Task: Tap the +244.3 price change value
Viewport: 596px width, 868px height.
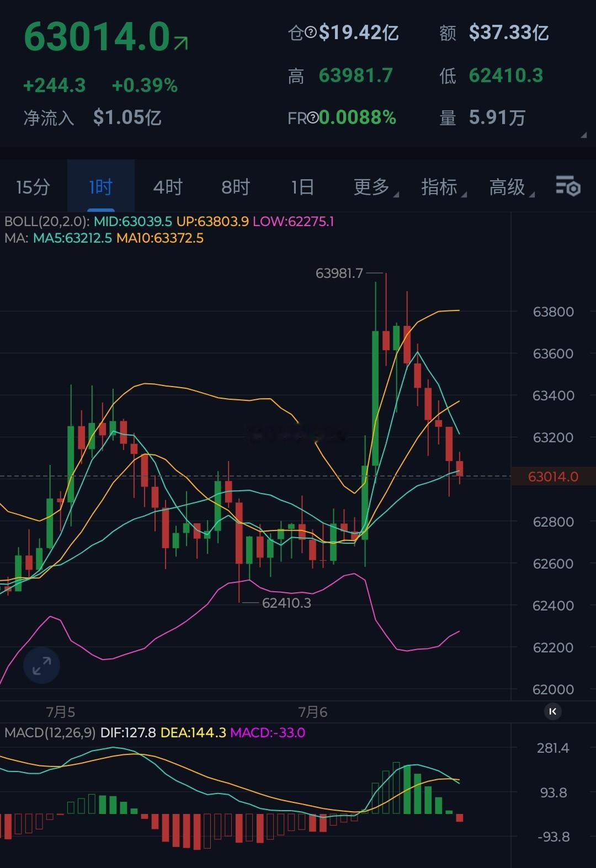Action: [x=54, y=85]
